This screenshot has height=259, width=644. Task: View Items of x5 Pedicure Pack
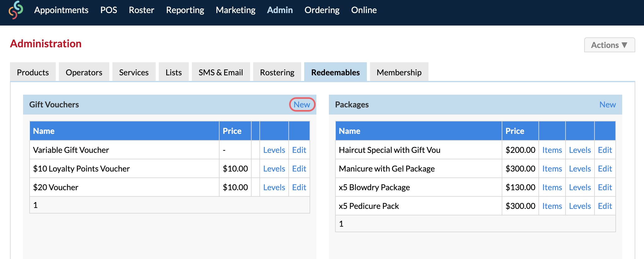(552, 206)
